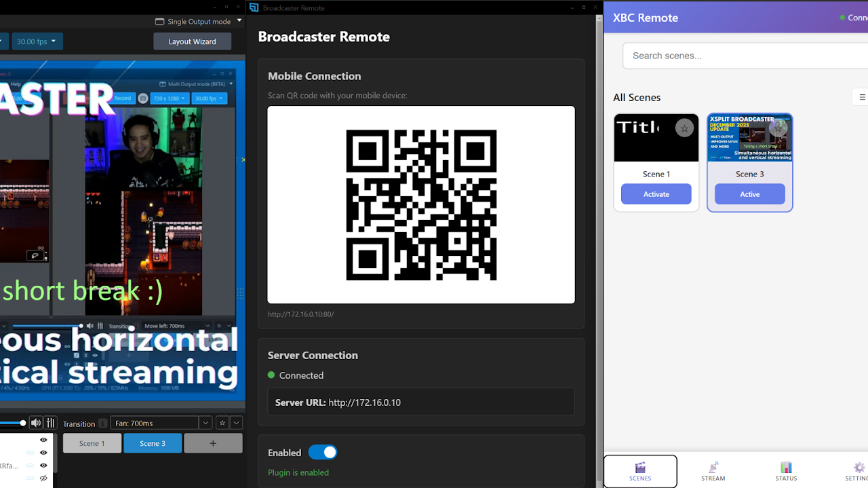Open the Layout Wizard
The height and width of the screenshot is (488, 868).
[192, 41]
